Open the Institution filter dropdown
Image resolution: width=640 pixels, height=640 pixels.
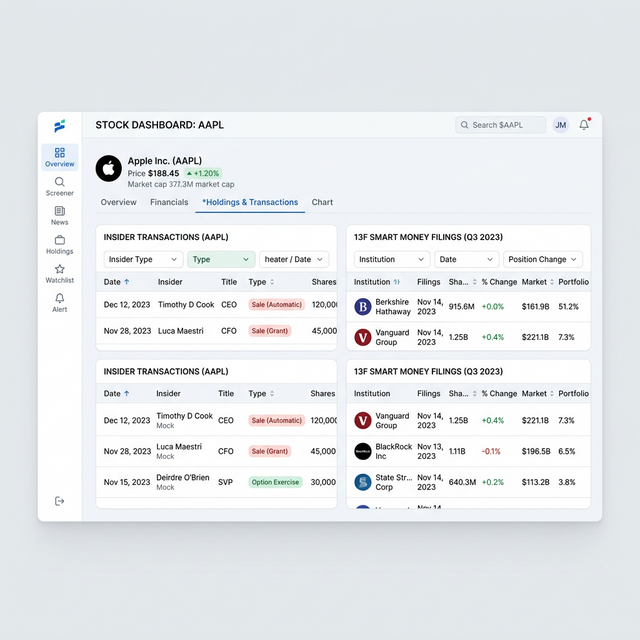392,259
